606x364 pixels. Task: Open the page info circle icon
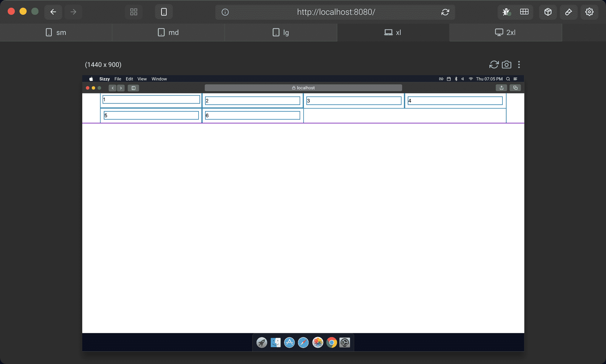(x=225, y=12)
